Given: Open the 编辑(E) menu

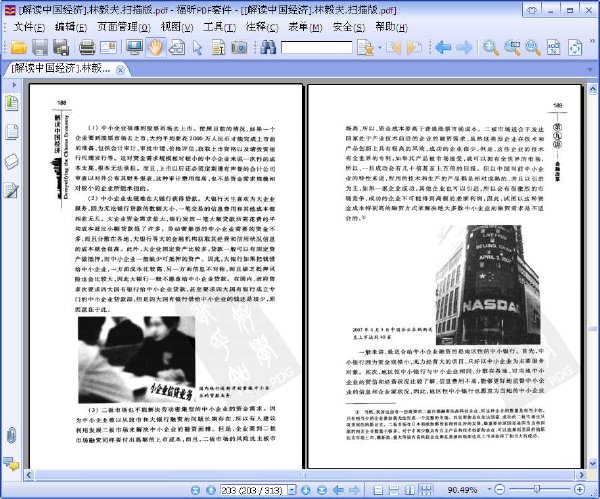Looking at the screenshot, I should pos(71,27).
